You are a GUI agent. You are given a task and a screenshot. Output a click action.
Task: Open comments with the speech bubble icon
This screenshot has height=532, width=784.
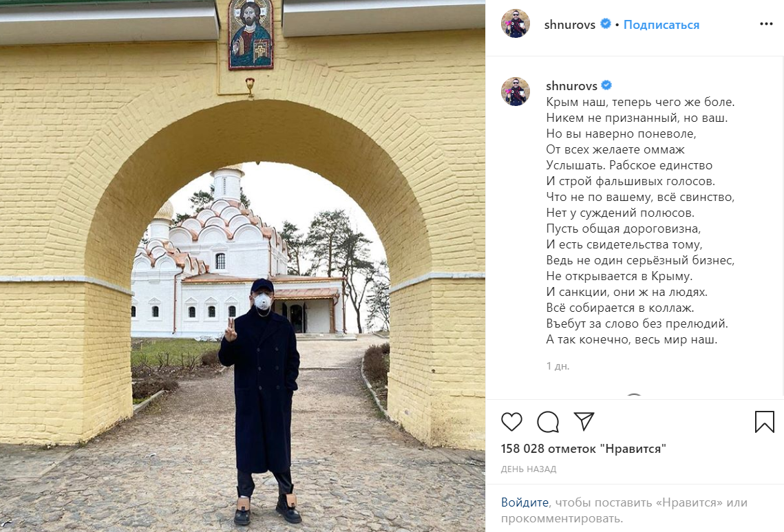[547, 422]
